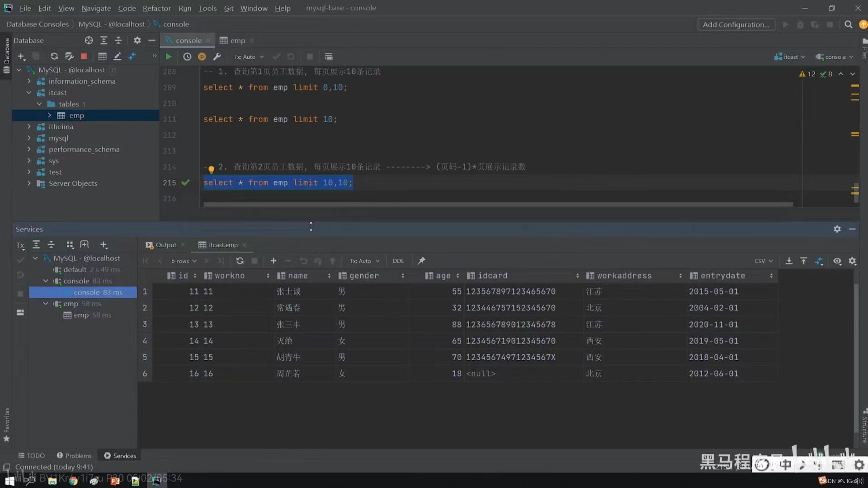Toggle In-Editor Results button
This screenshot has width=868, height=488.
(x=329, y=56)
